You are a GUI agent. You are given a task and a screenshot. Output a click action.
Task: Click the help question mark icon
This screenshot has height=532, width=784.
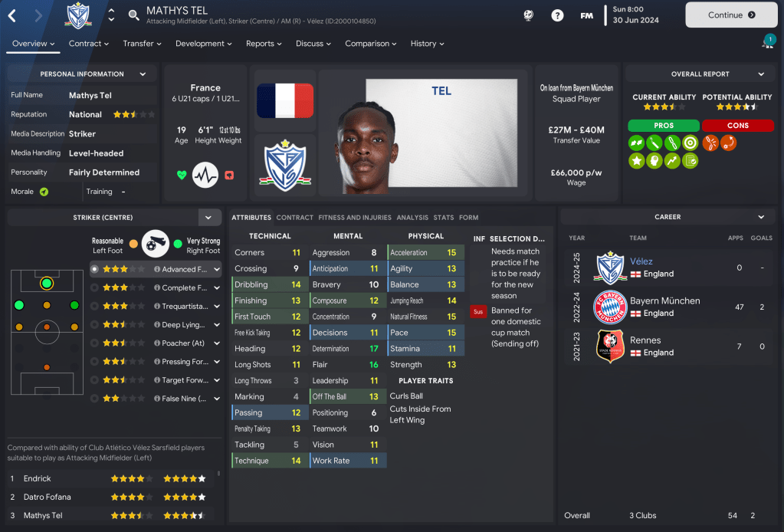pyautogui.click(x=557, y=15)
